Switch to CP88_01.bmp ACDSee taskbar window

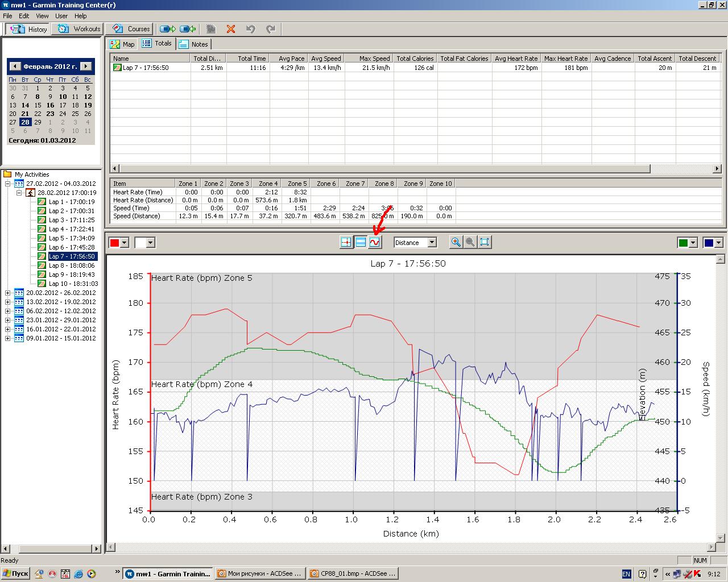(352, 573)
